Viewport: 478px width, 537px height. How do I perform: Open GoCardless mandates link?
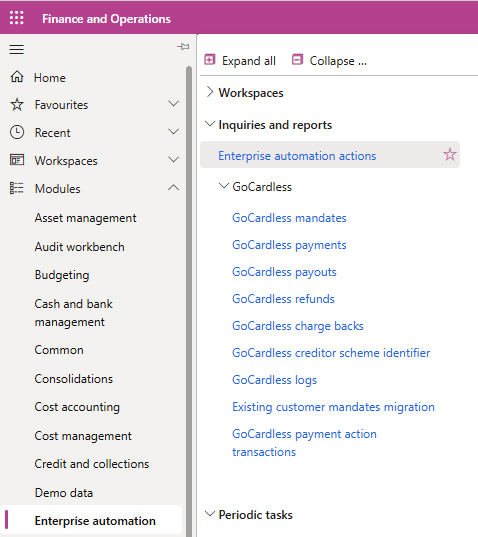pyautogui.click(x=289, y=218)
